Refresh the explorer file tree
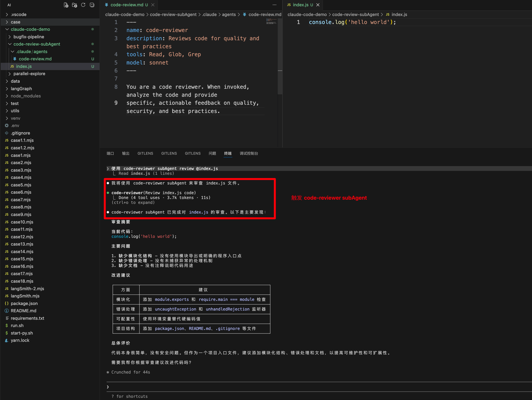532x400 pixels. tap(83, 5)
